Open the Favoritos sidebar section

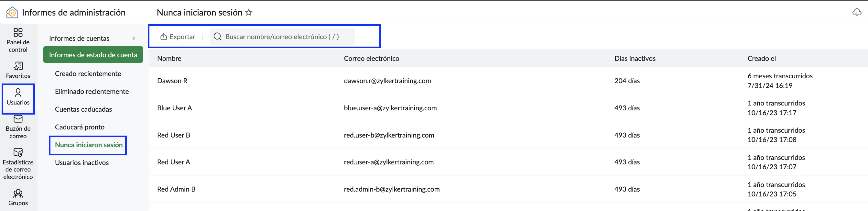(18, 70)
